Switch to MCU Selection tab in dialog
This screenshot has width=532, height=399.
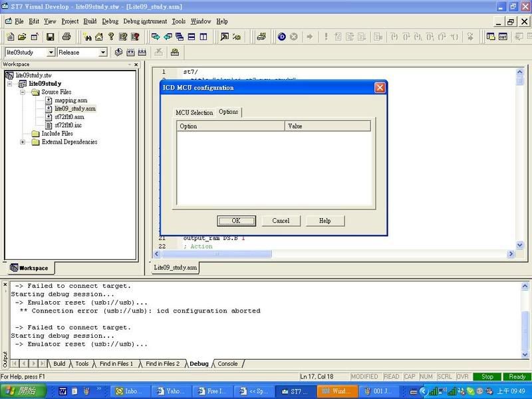pyautogui.click(x=194, y=112)
